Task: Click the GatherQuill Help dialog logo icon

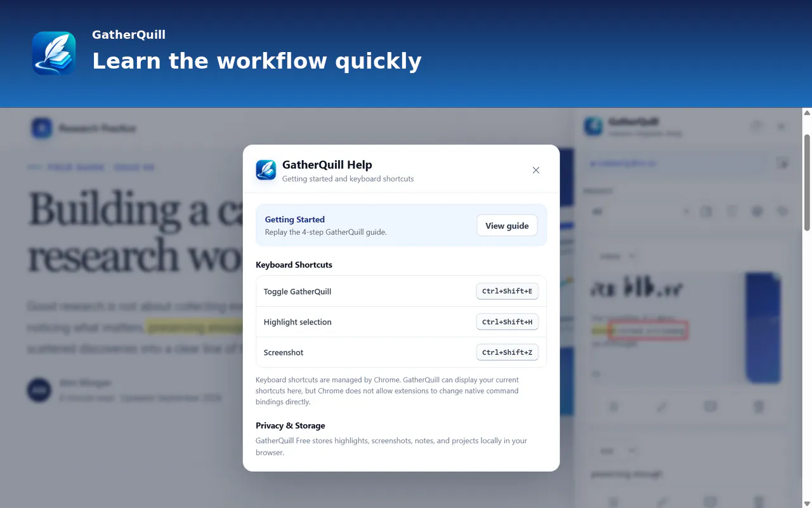Action: [266, 170]
